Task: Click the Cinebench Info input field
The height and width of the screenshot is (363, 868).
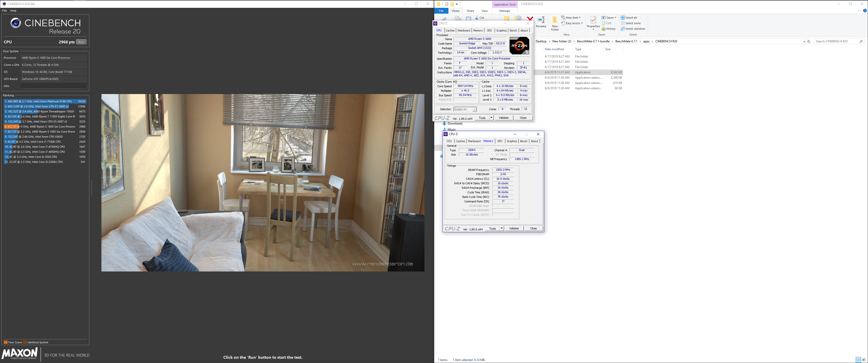Action: click(x=53, y=86)
